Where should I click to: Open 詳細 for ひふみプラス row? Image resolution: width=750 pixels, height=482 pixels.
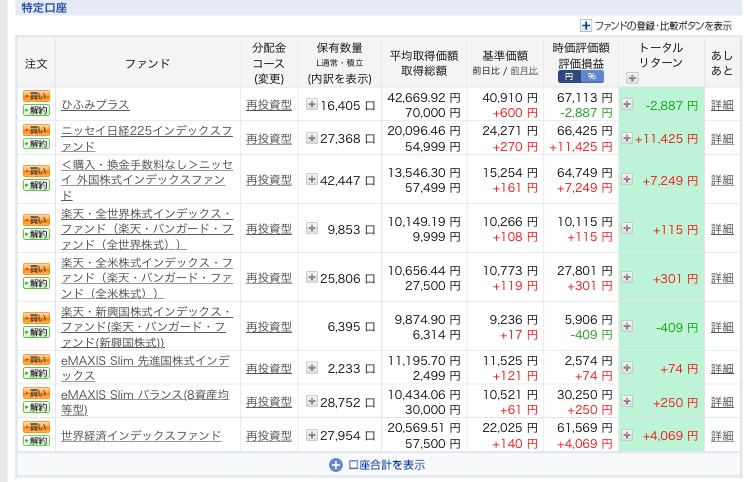pyautogui.click(x=722, y=105)
